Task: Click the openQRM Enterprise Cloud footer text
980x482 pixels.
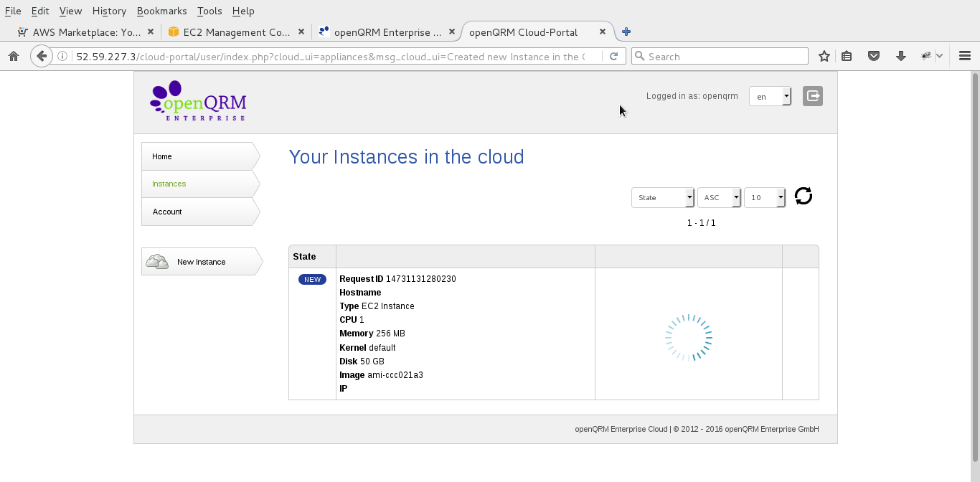Action: (697, 429)
